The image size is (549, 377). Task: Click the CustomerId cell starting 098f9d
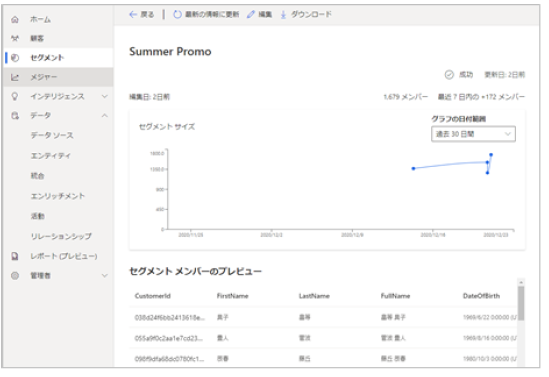(169, 359)
